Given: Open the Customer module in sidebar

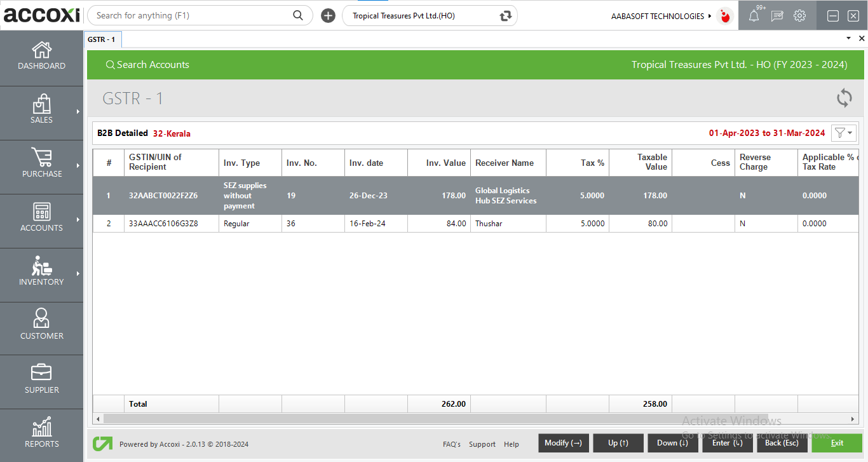Looking at the screenshot, I should [x=41, y=325].
